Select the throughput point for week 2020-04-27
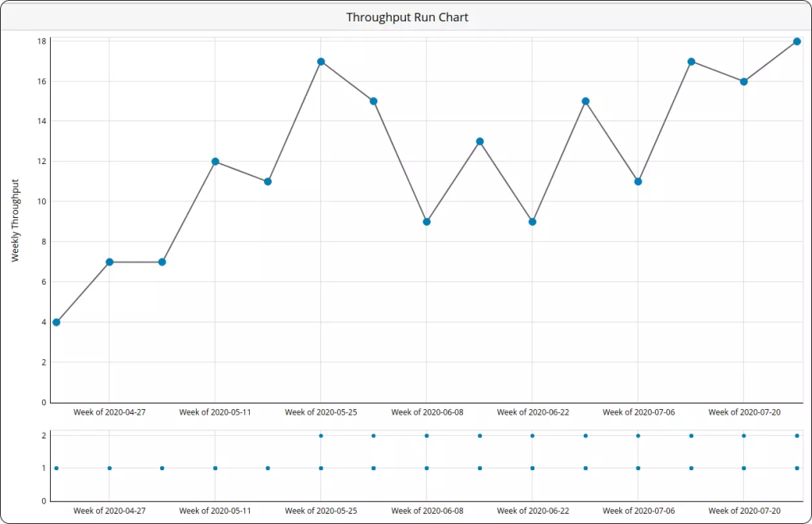Screen dimensions: 812x524 pyautogui.click(x=109, y=262)
